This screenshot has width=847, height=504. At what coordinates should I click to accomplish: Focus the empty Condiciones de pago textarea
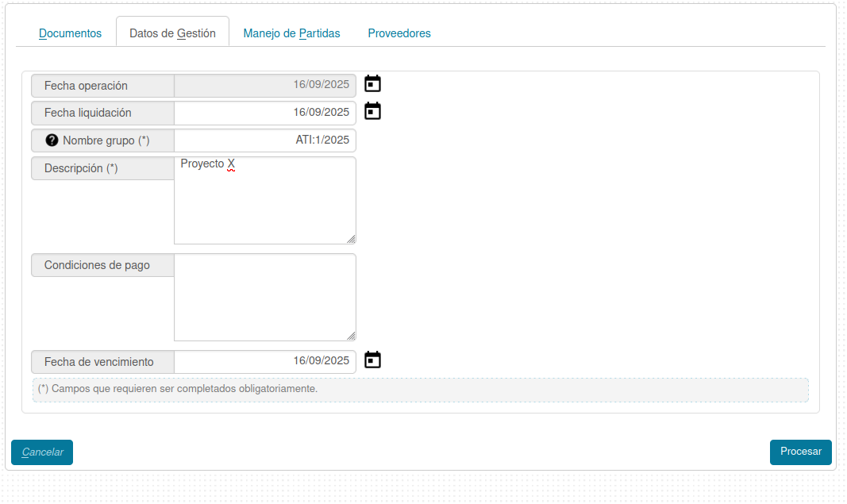[264, 297]
